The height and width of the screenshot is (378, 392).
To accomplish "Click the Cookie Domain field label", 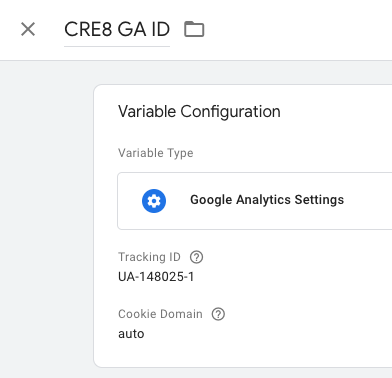I will [160, 314].
